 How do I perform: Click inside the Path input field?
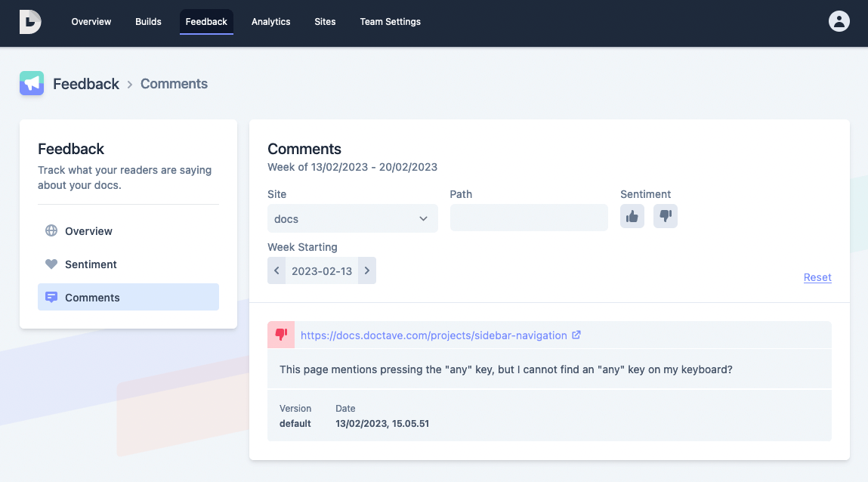coord(528,218)
